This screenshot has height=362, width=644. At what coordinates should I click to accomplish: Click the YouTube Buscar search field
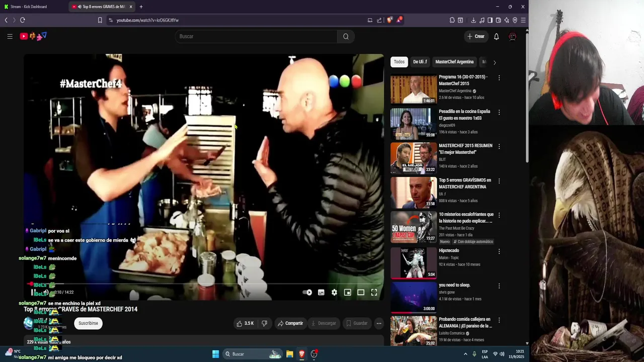256,36
